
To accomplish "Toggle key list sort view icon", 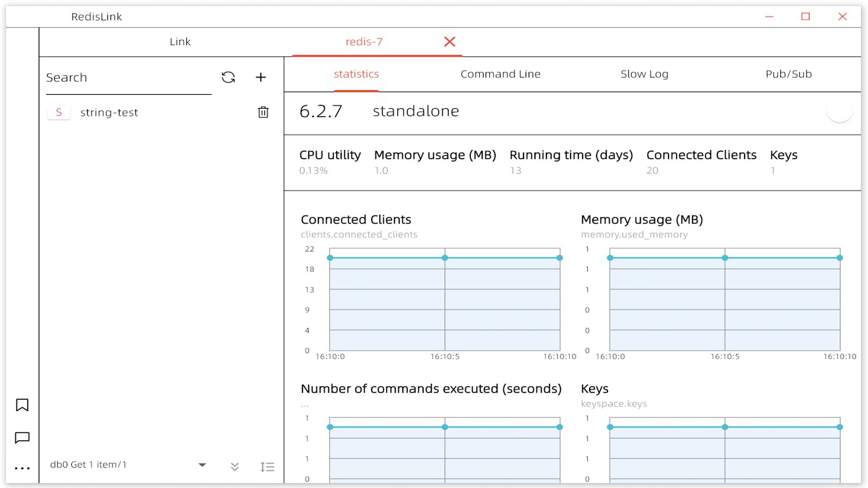I will point(268,467).
